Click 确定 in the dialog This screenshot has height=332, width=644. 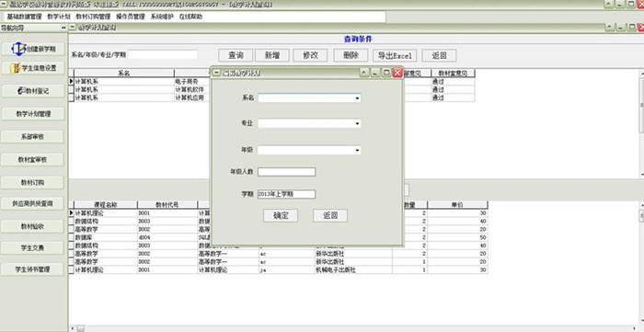click(281, 215)
